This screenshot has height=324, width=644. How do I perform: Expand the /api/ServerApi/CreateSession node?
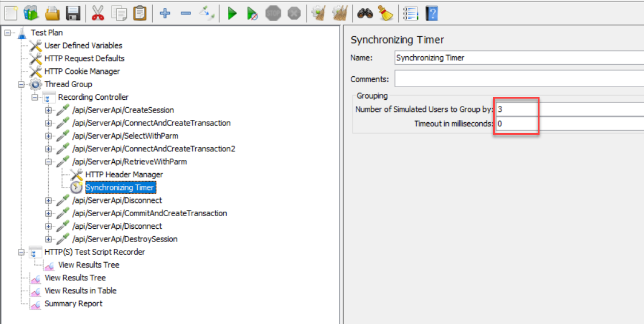click(49, 110)
